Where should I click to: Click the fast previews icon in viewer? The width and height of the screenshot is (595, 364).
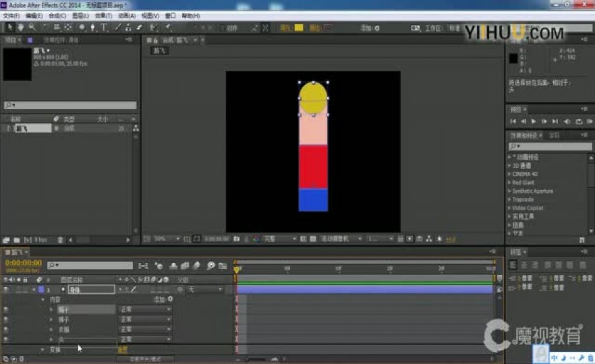(410, 239)
